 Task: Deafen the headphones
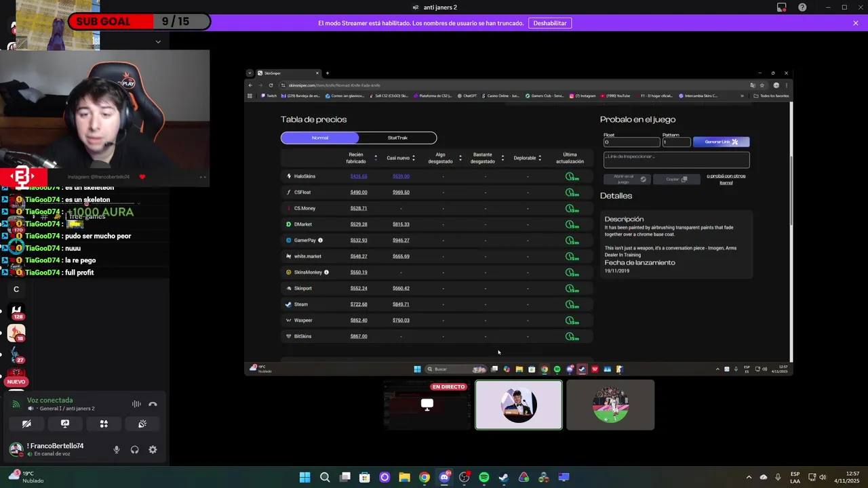pyautogui.click(x=134, y=449)
